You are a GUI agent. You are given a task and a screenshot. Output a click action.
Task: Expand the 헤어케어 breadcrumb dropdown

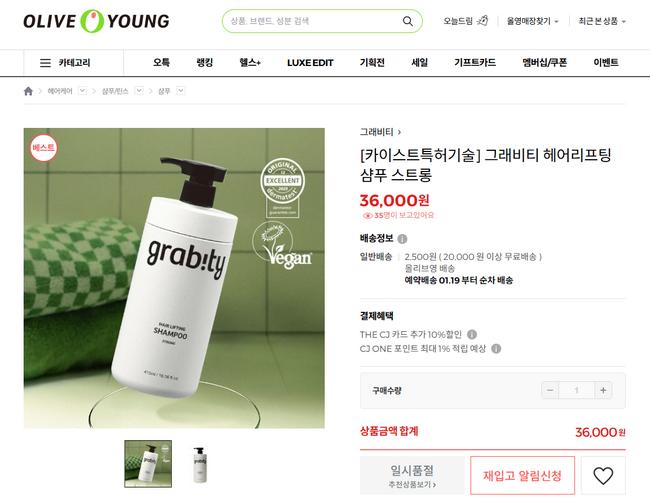pyautogui.click(x=82, y=91)
